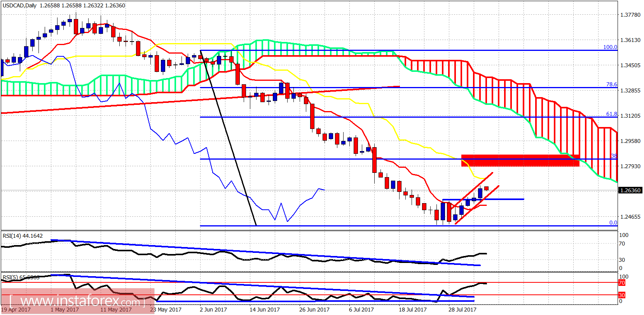Select the 1 May 2017 date label

coord(65,310)
